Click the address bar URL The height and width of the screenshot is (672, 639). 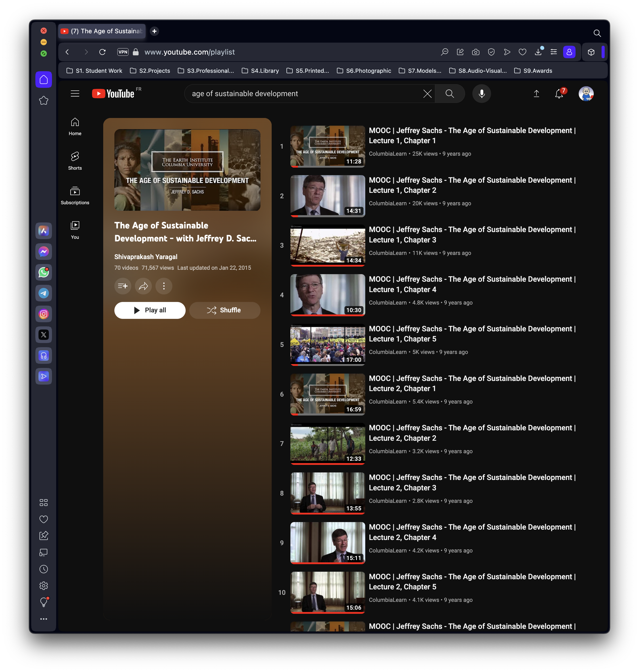190,52
